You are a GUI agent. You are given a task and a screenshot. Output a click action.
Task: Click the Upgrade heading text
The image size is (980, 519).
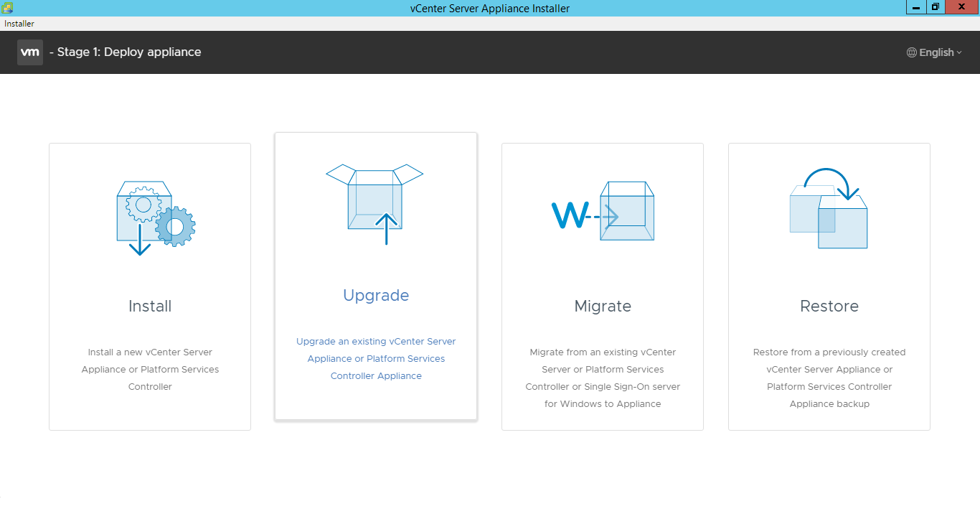(x=375, y=295)
